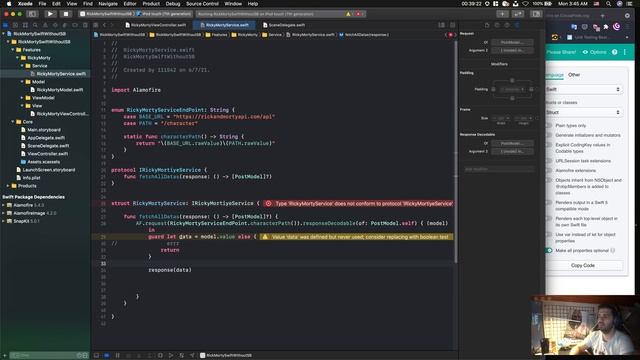The height and width of the screenshot is (360, 640).
Task: Open the find navigator magnifier
Action: pos(35,25)
